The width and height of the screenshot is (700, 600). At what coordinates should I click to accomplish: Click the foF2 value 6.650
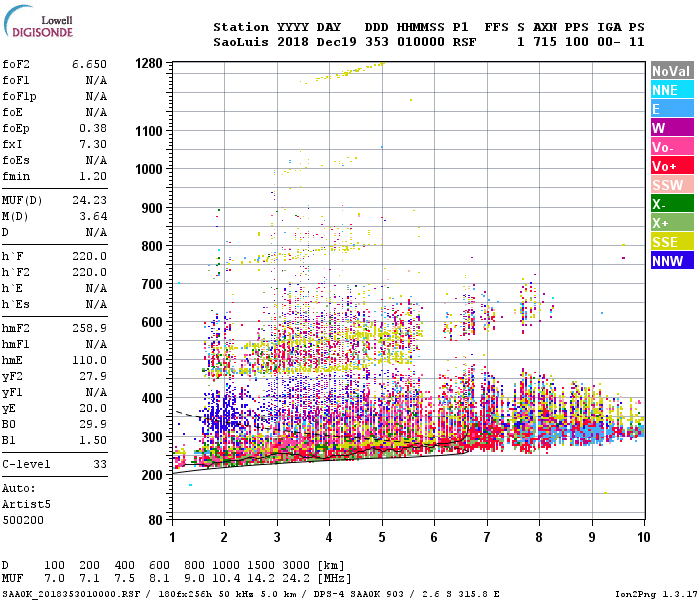tap(89, 64)
